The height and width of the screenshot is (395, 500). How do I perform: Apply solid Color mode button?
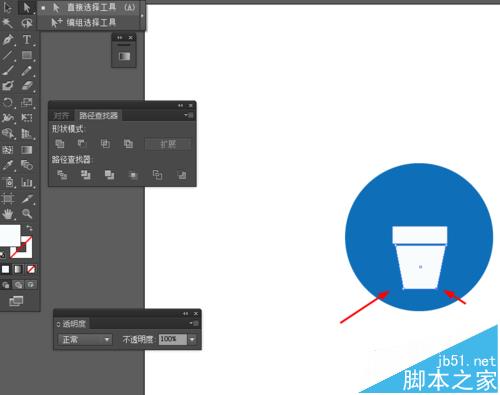click(x=5, y=269)
